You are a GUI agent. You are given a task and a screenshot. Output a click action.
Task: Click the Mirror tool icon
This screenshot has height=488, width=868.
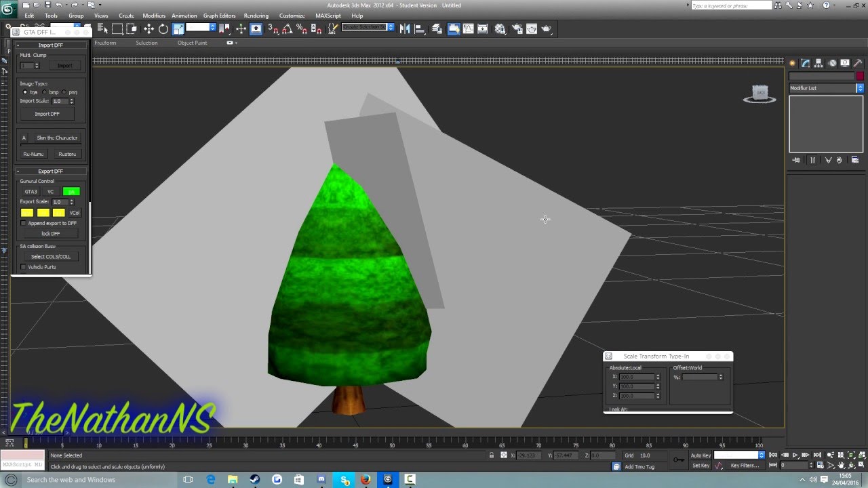pos(405,29)
